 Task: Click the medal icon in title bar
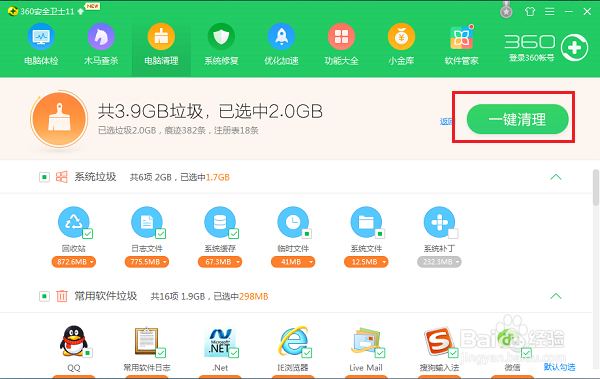click(x=506, y=11)
